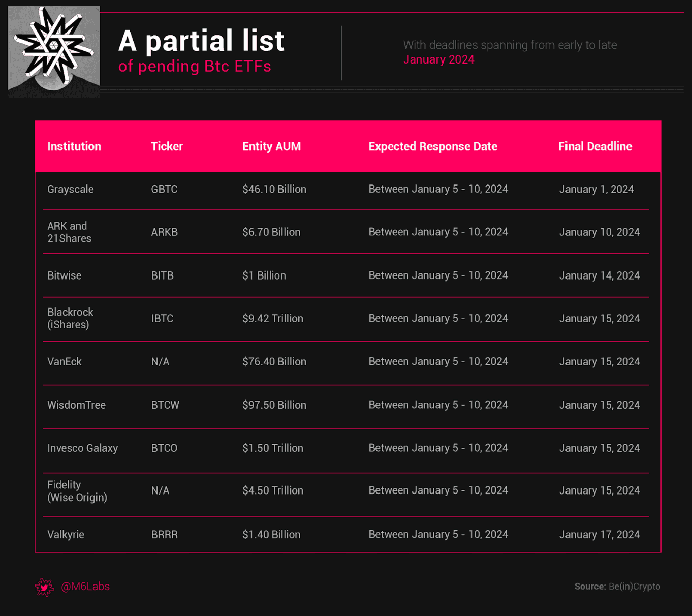Viewport: 692px width, 616px height.
Task: Click the "A partial list" title
Action: coord(201,41)
